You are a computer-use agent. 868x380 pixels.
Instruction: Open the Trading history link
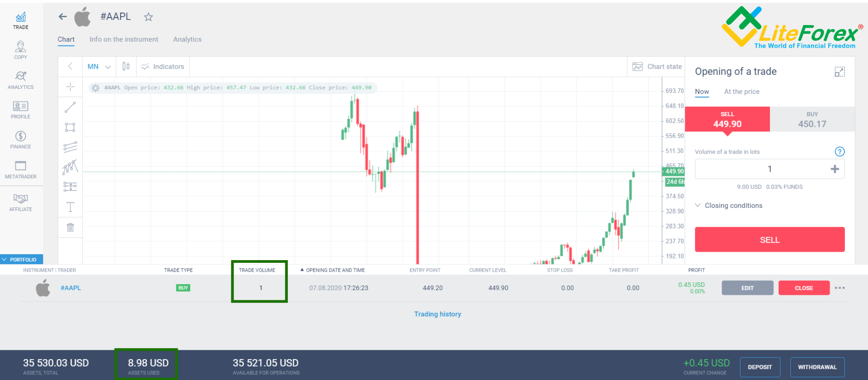click(x=437, y=314)
